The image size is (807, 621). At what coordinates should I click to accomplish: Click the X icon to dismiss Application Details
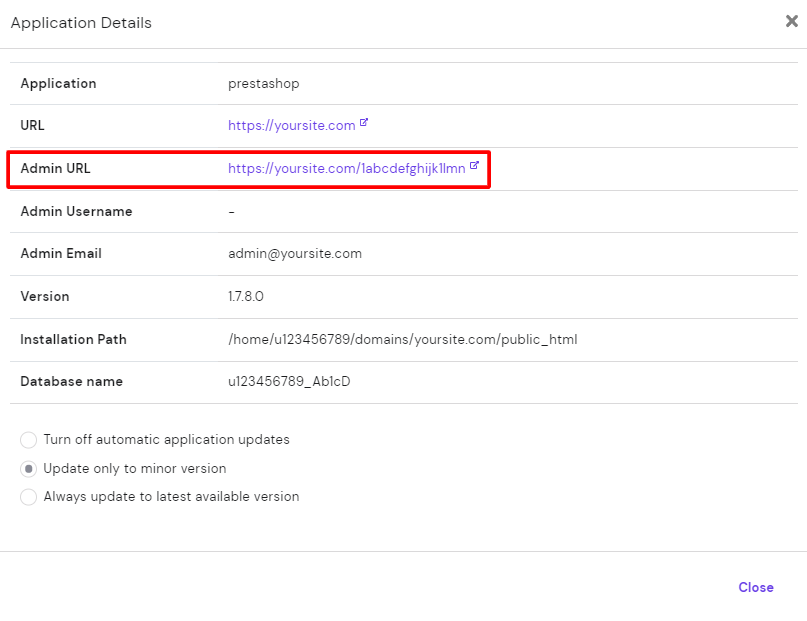coord(792,21)
